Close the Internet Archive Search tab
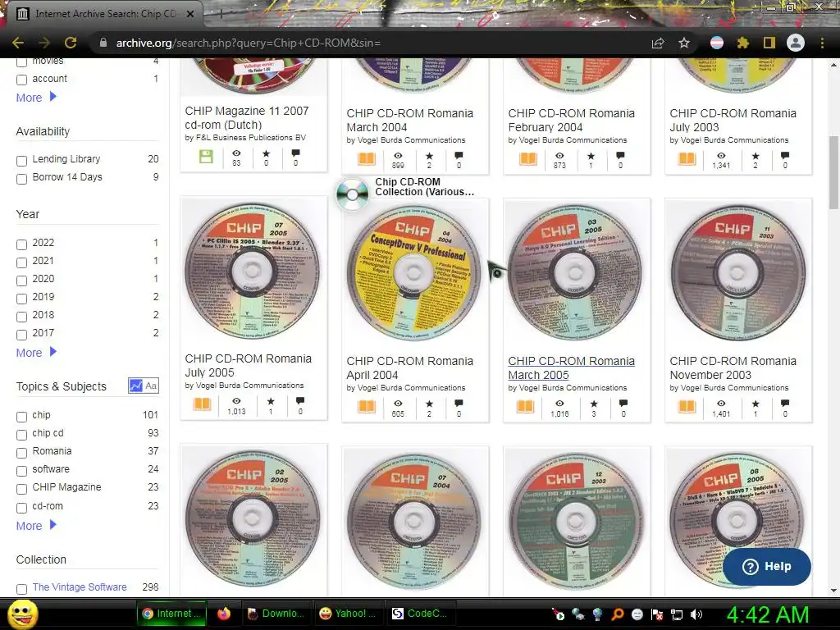The width and height of the screenshot is (840, 630). 190,14
